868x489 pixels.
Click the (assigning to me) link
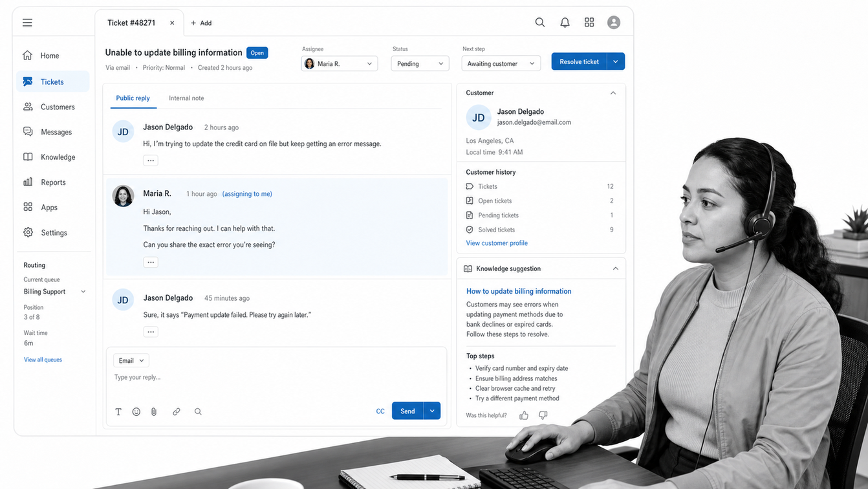pos(247,194)
